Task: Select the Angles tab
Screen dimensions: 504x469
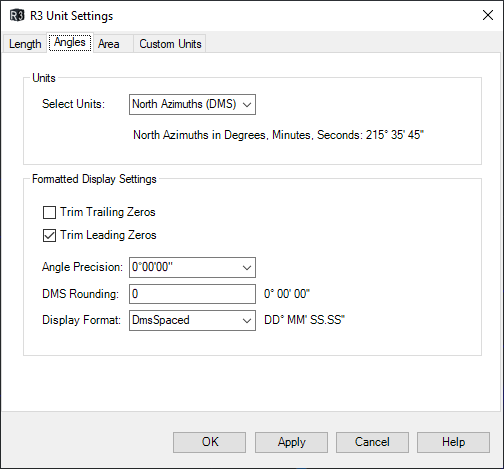Action: click(70, 42)
